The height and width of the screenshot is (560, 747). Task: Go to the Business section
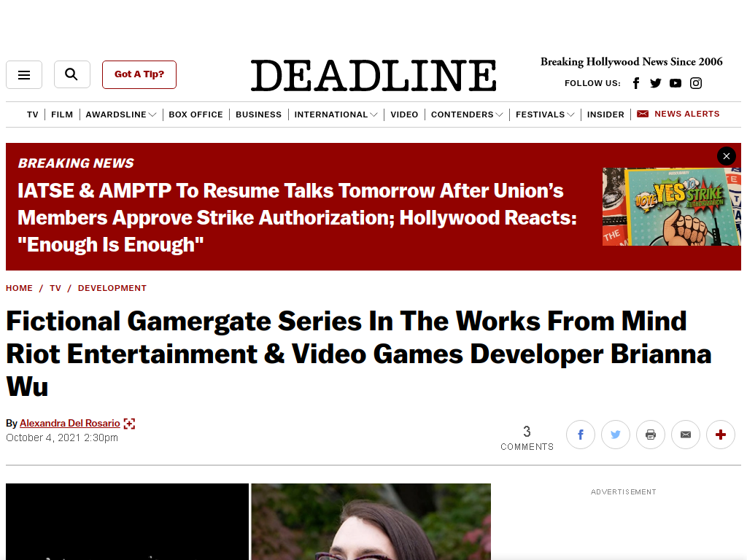tap(259, 114)
